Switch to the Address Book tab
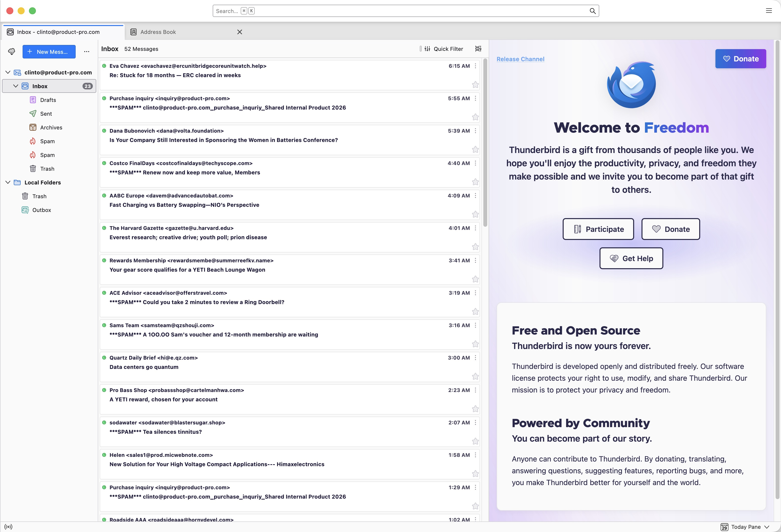 (158, 32)
